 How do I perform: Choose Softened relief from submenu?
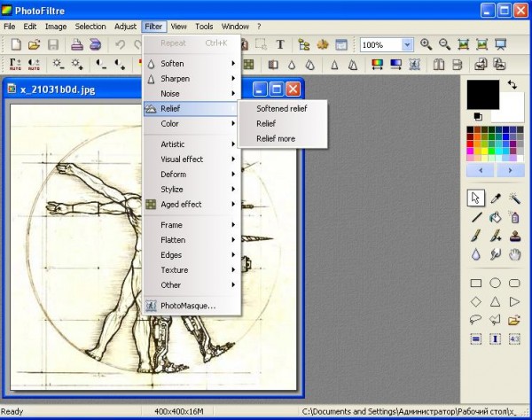pyautogui.click(x=282, y=108)
